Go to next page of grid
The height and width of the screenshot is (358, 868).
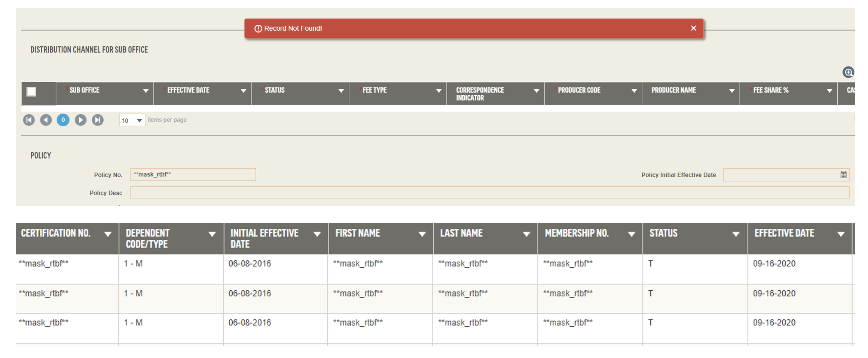point(80,120)
